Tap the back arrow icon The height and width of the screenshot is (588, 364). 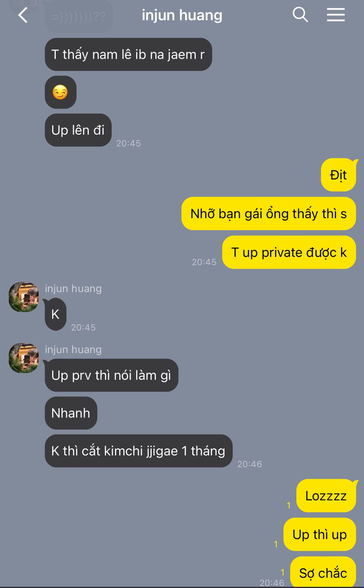[x=23, y=15]
